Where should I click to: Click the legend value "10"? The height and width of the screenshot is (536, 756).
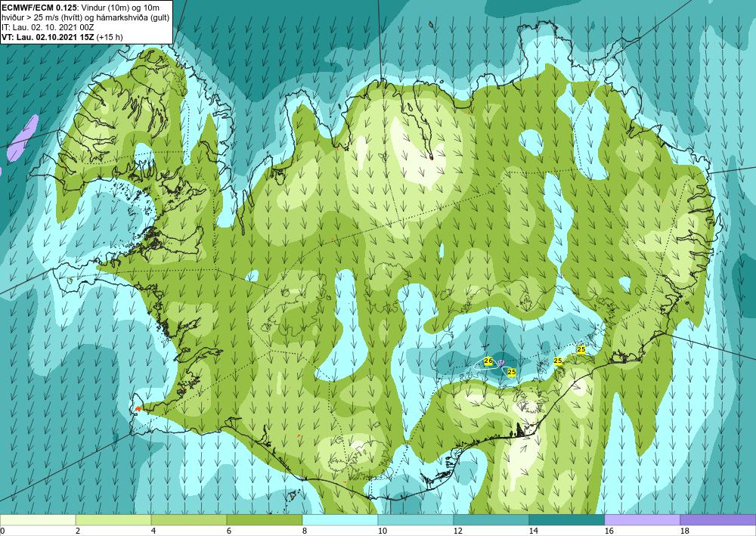point(383,531)
